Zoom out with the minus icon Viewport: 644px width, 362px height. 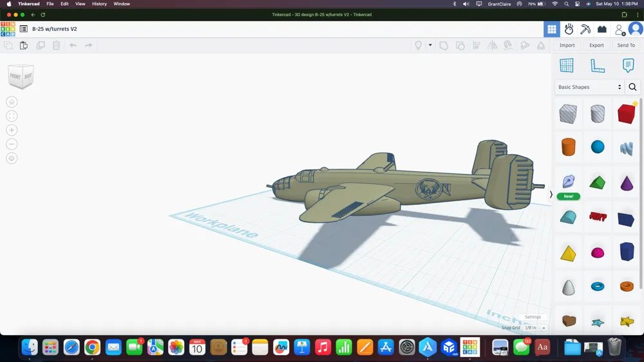pos(12,144)
